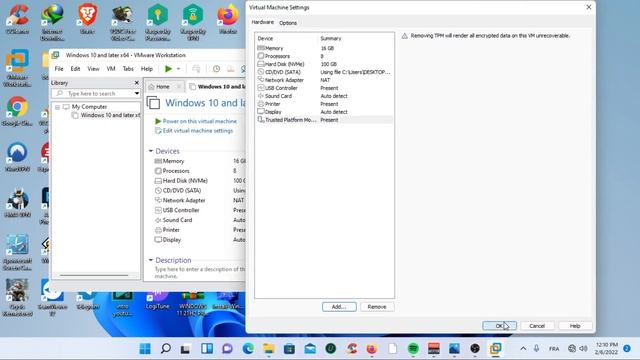Click the Brave browser desktop icon

coord(87,19)
